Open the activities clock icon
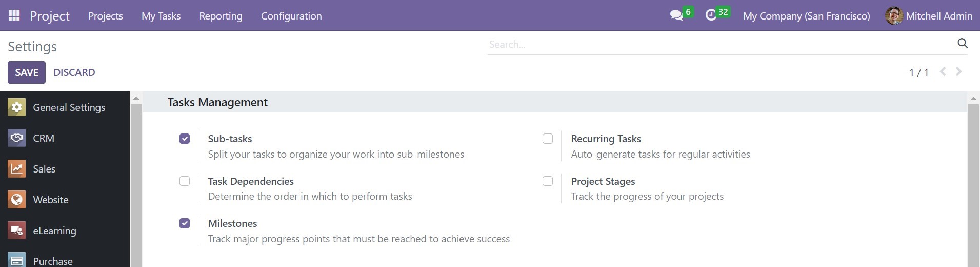The height and width of the screenshot is (267, 980). point(711,15)
